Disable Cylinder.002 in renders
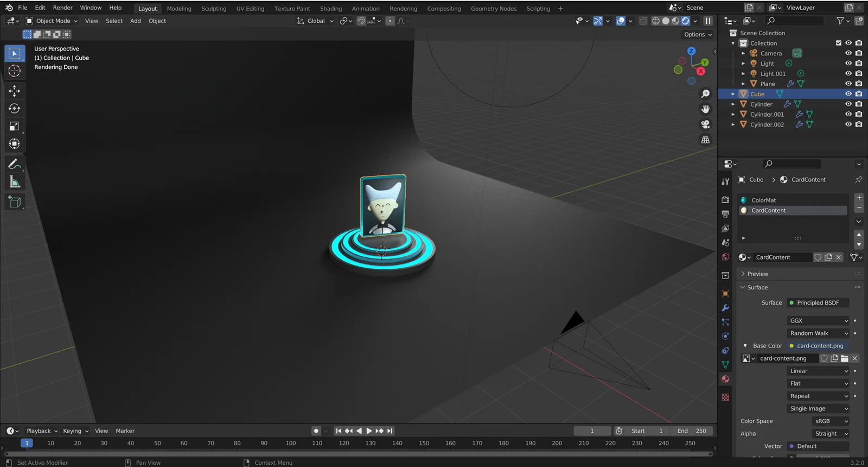Viewport: 868px width, 467px height. (x=859, y=124)
